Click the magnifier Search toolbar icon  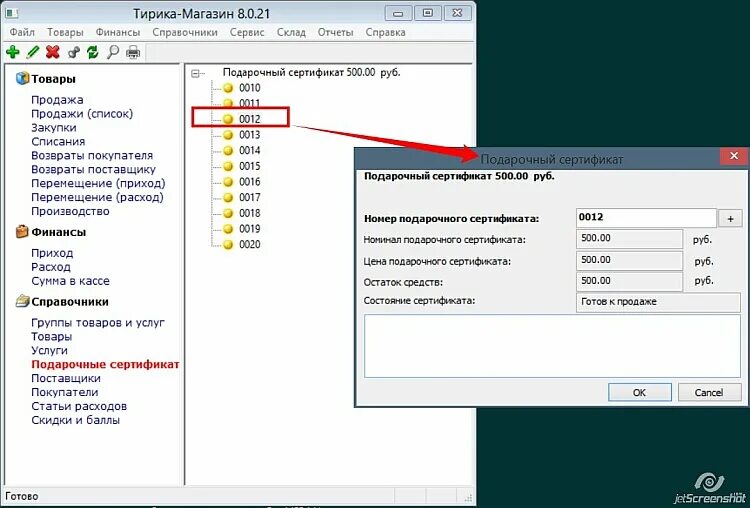113,52
